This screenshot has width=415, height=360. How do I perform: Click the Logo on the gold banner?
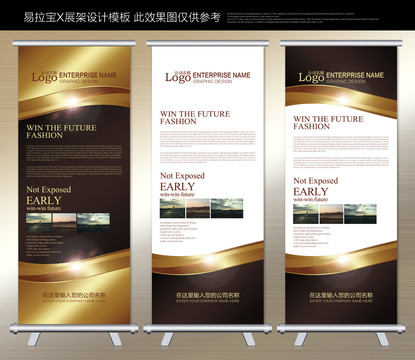pos(45,77)
